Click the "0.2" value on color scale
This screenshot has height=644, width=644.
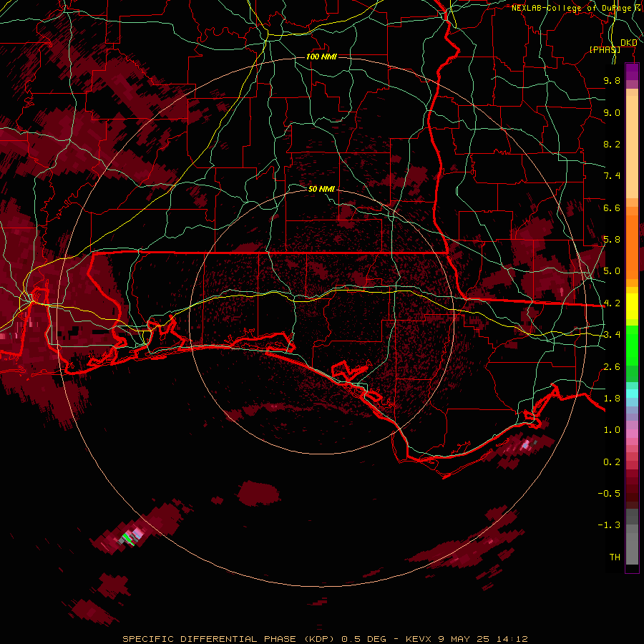[x=612, y=462]
